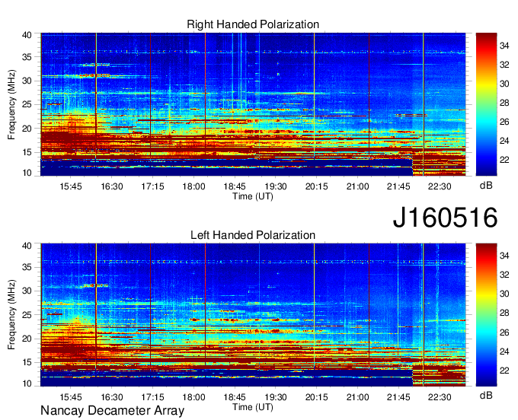Click the 19:30 tick under Left Handed plot

click(x=276, y=396)
